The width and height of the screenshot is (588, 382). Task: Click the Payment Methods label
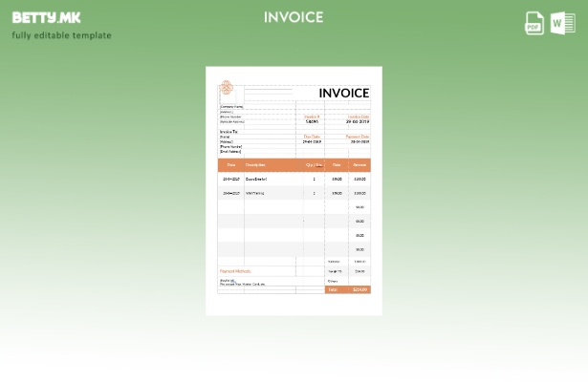[x=235, y=271]
